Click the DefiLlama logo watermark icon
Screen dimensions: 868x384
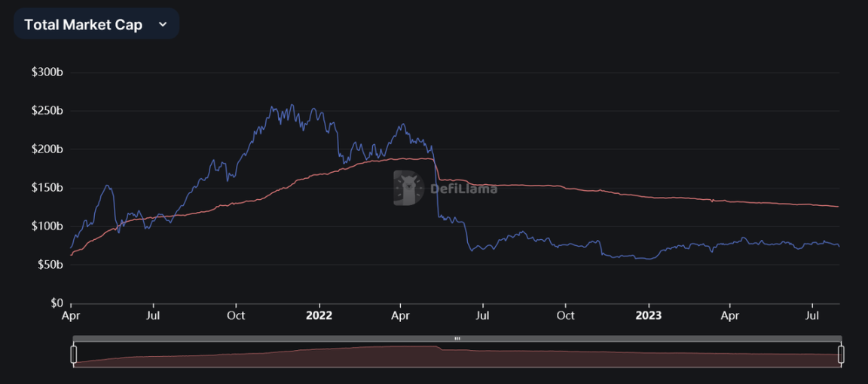(x=409, y=188)
